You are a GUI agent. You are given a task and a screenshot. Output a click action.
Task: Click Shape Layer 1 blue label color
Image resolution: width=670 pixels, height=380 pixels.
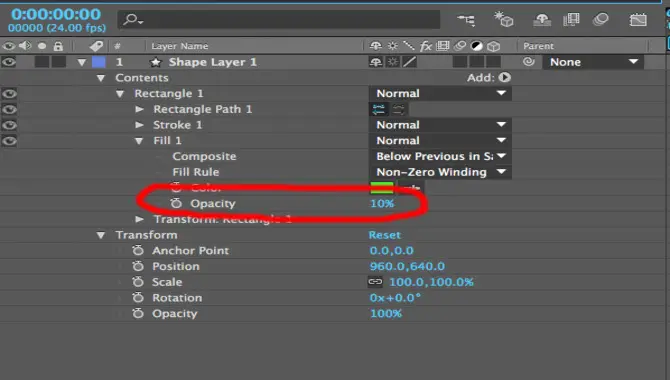[99, 62]
